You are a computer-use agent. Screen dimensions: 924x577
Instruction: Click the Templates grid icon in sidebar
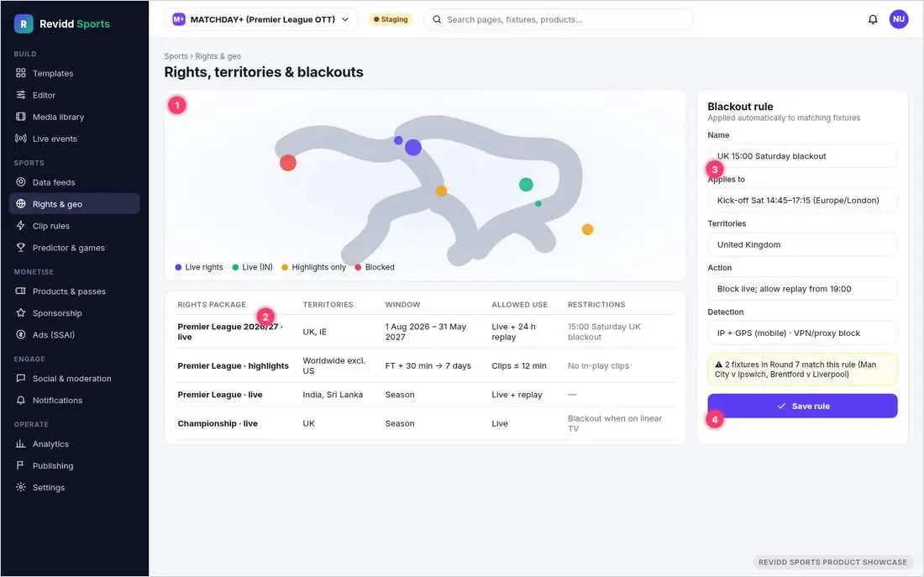21,73
